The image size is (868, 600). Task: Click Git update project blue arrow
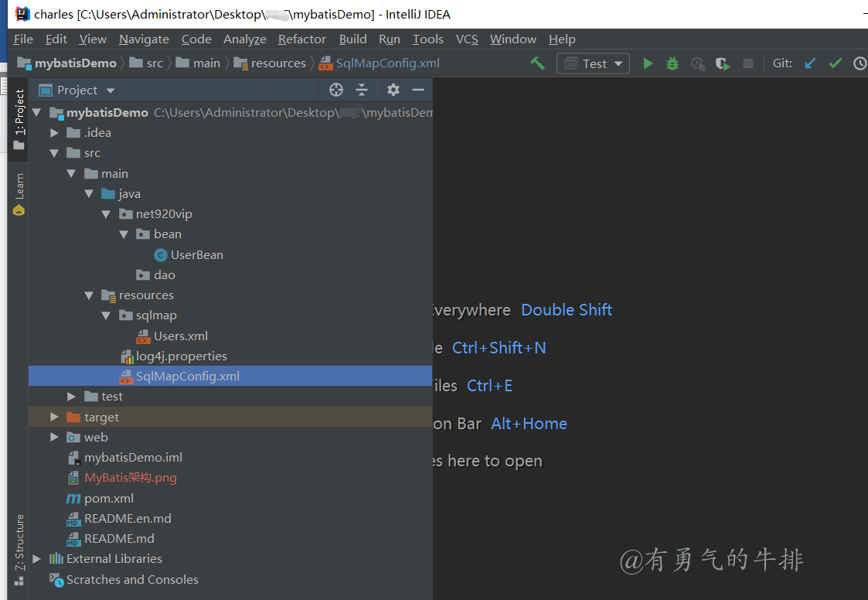pos(810,63)
